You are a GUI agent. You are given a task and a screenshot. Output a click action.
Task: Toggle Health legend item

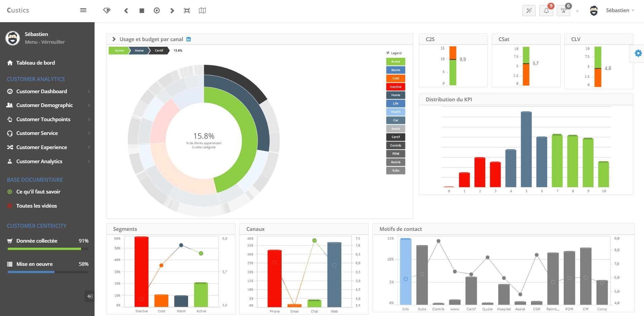[396, 112]
